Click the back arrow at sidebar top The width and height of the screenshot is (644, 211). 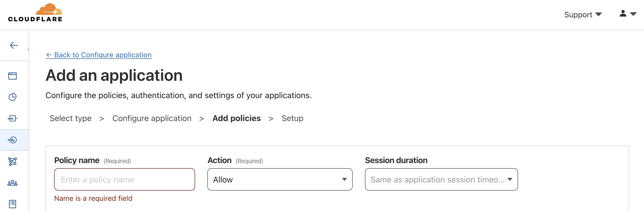coord(14,45)
